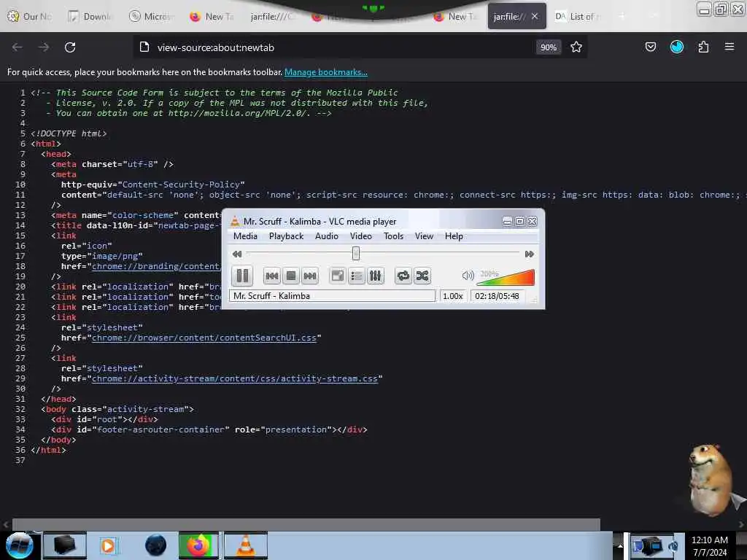Click the black box taskbar icon
The image size is (747, 560).
[65, 545]
